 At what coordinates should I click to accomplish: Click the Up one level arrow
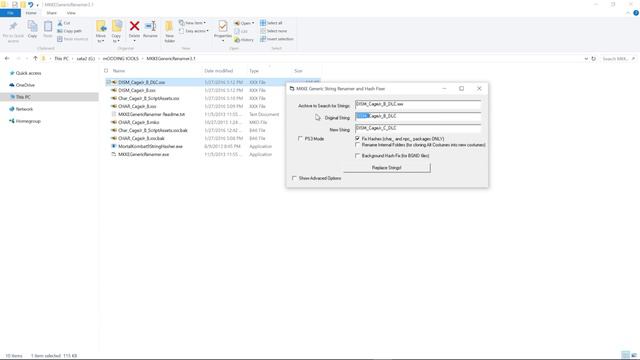35,59
